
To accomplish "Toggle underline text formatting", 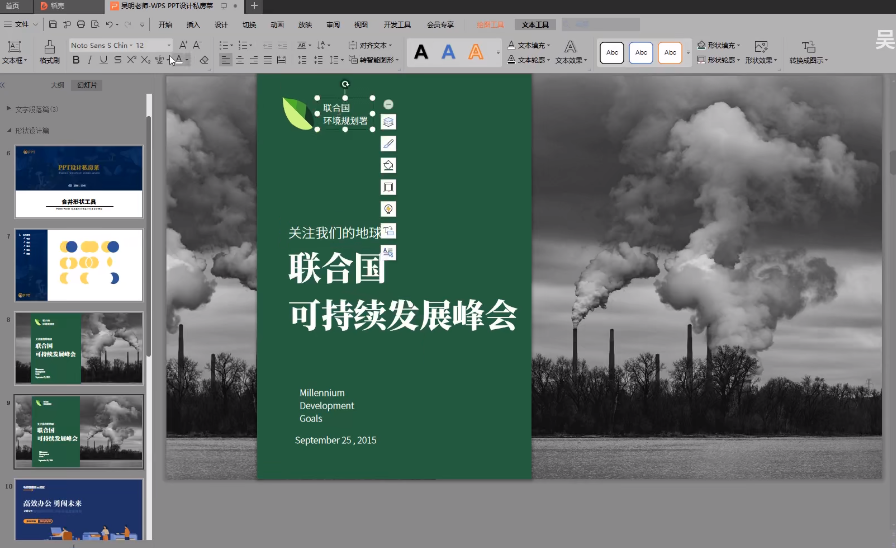I will click(x=104, y=60).
